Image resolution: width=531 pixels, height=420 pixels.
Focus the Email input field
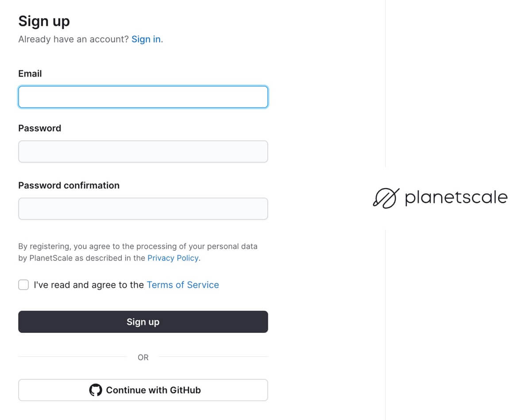click(x=143, y=97)
